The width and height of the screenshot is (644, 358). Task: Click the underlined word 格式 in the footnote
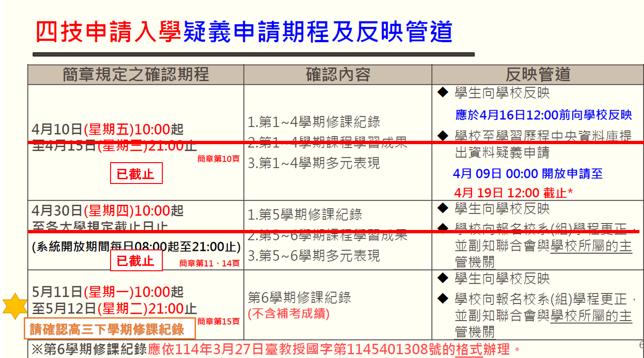(469, 350)
